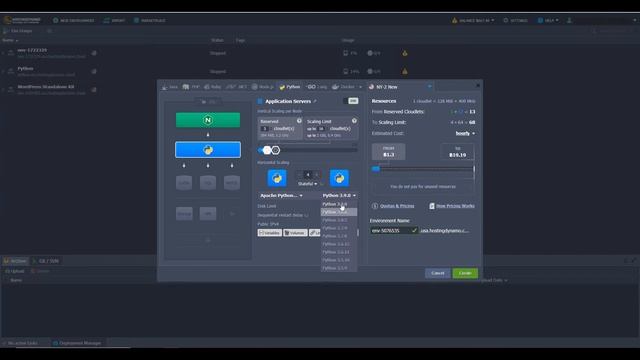This screenshot has height=360, width=640.
Task: Click the TO price box
Action: point(458,151)
